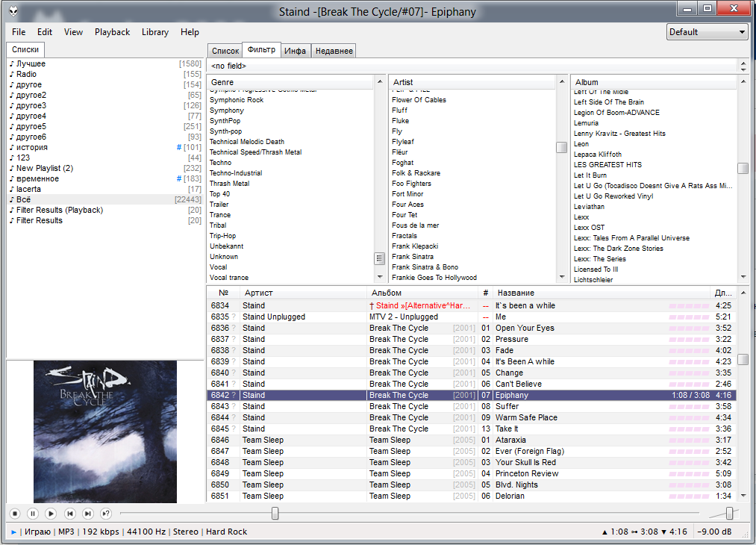The height and width of the screenshot is (545, 756).
Task: Skip to the previous track
Action: 69,513
